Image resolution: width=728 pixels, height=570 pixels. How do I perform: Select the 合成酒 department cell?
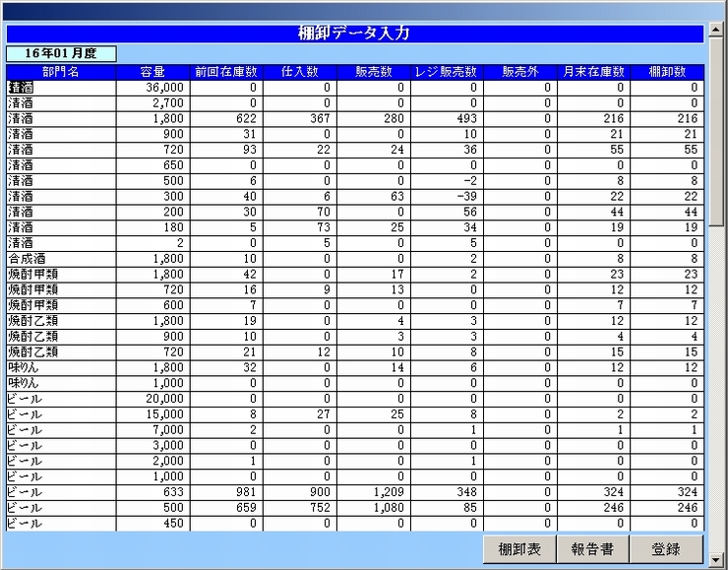tap(61, 259)
